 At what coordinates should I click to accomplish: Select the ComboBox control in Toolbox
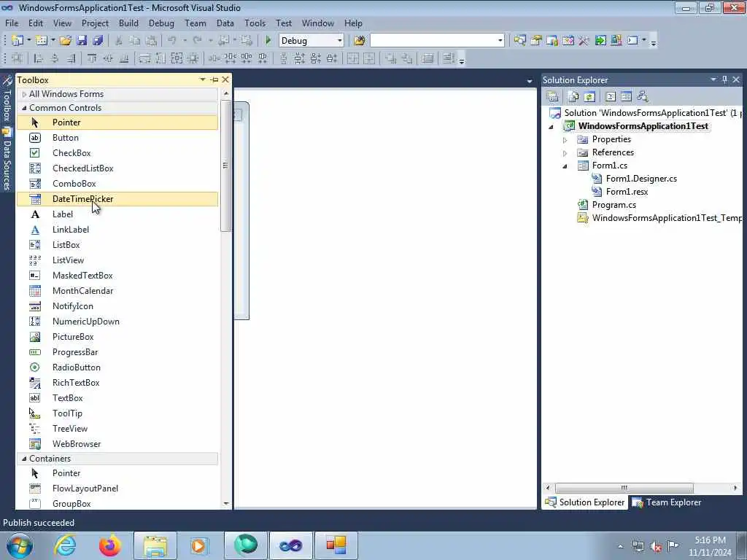point(117,183)
